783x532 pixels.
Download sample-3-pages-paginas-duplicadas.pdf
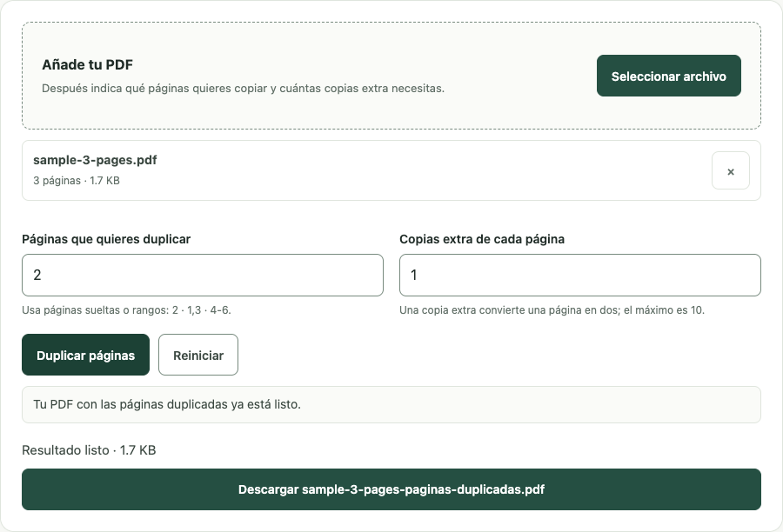click(x=391, y=489)
